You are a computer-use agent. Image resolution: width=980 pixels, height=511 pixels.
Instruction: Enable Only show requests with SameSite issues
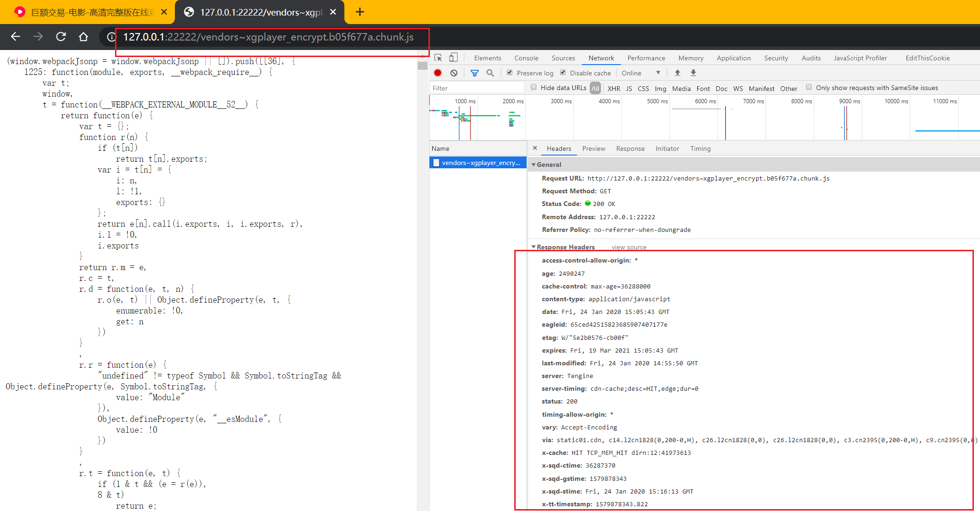click(x=808, y=88)
